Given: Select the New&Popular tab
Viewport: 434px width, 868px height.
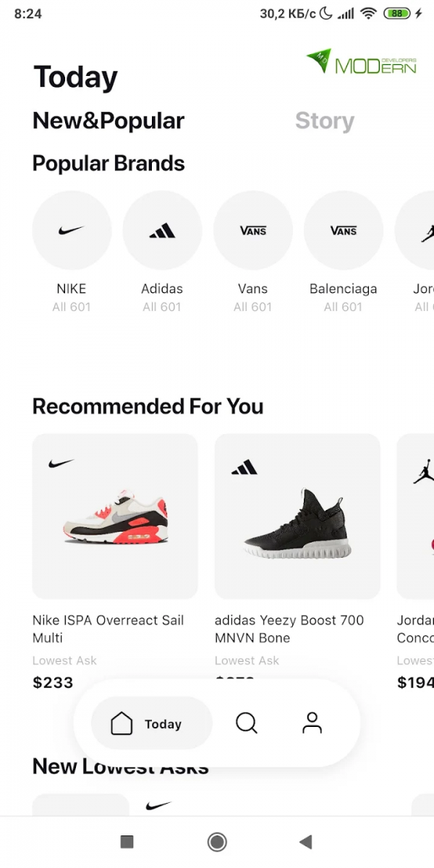Looking at the screenshot, I should pyautogui.click(x=109, y=121).
